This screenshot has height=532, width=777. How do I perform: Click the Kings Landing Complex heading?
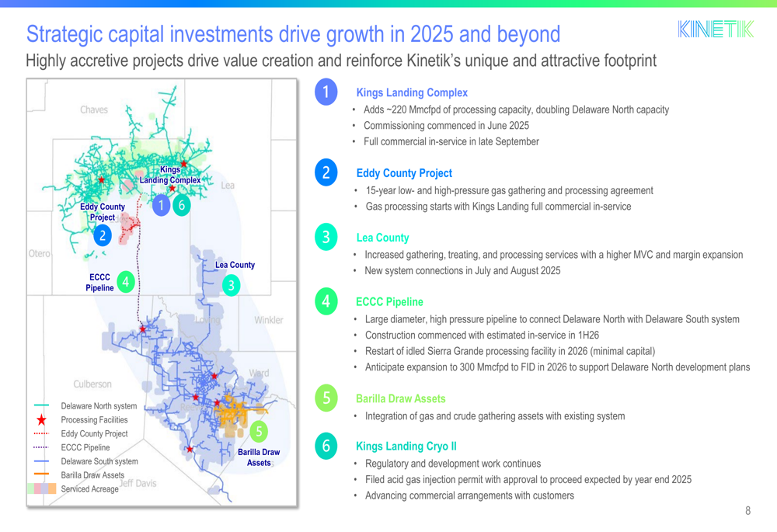click(x=412, y=92)
